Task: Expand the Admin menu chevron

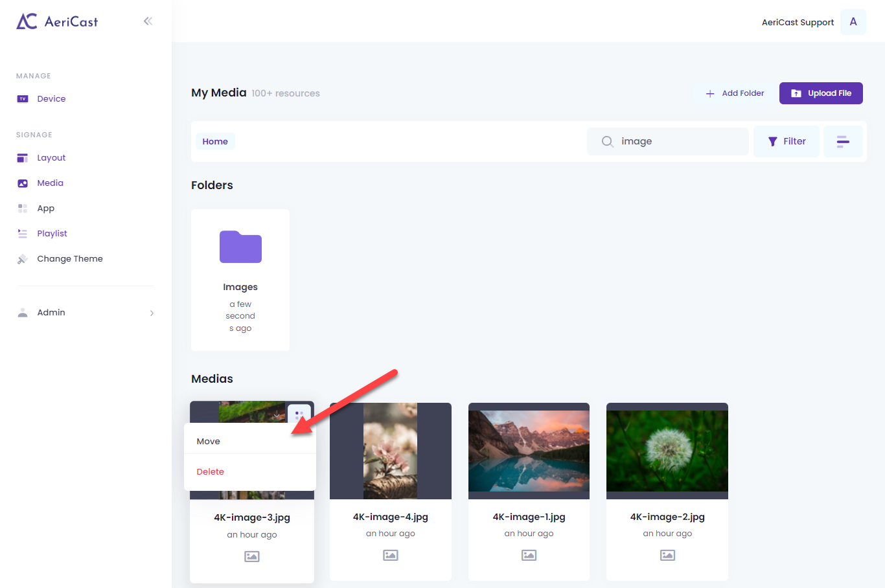Action: [x=152, y=313]
